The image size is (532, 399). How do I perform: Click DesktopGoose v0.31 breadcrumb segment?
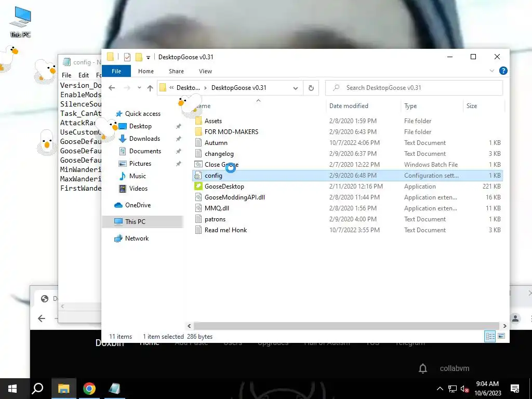point(239,88)
